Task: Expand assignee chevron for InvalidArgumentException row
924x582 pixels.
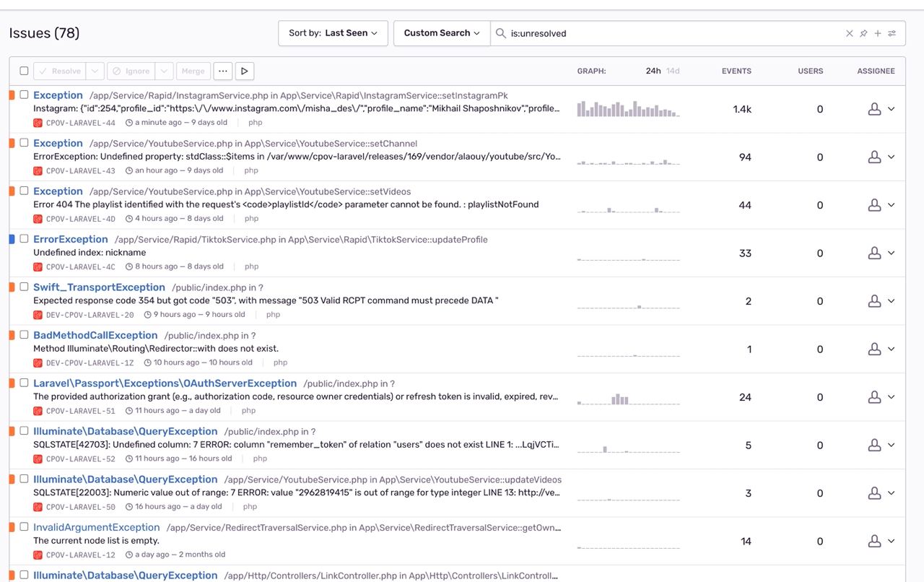Action: pyautogui.click(x=891, y=541)
